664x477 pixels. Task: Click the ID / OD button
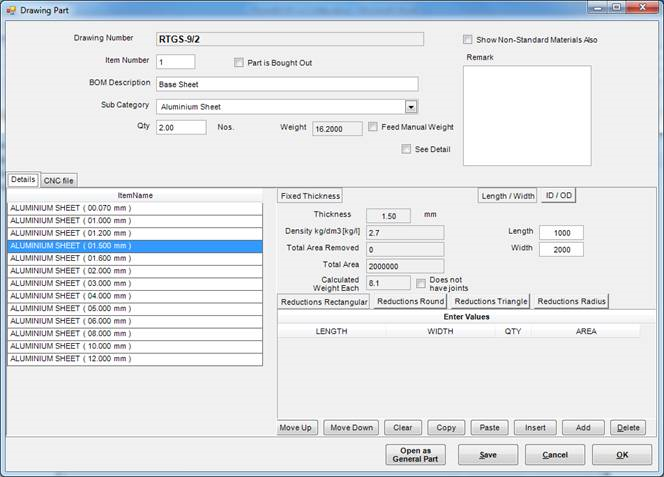coord(558,196)
